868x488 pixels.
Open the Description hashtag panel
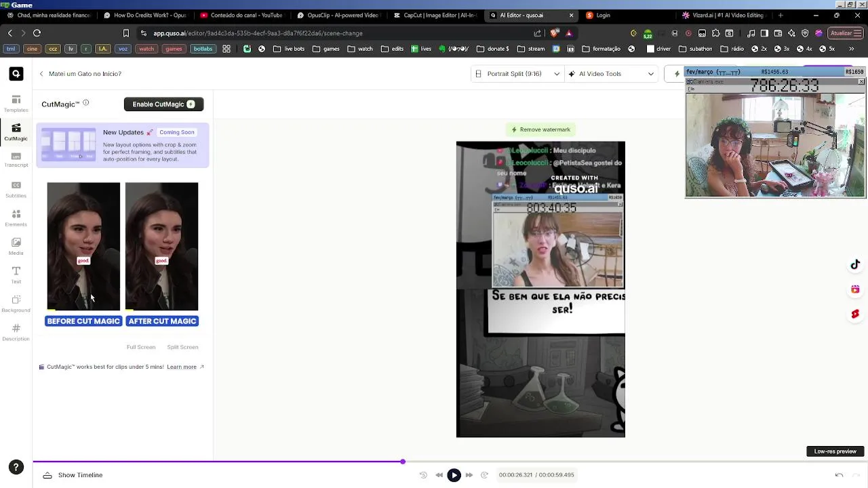point(16,332)
